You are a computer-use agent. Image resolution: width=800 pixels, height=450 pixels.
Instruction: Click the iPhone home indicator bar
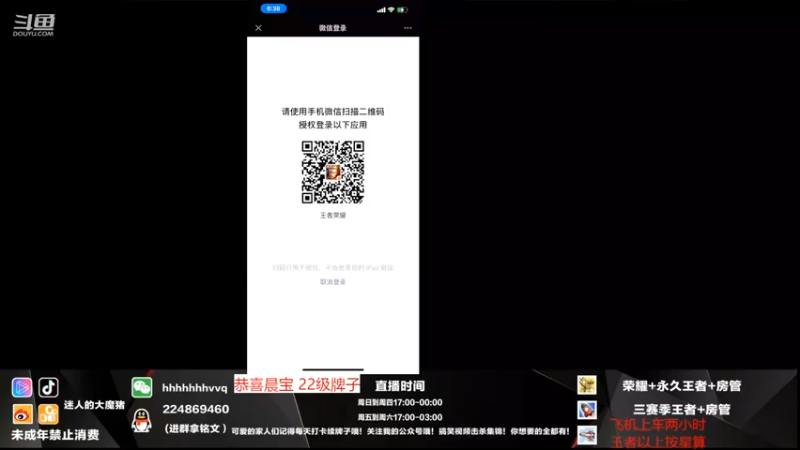(333, 369)
